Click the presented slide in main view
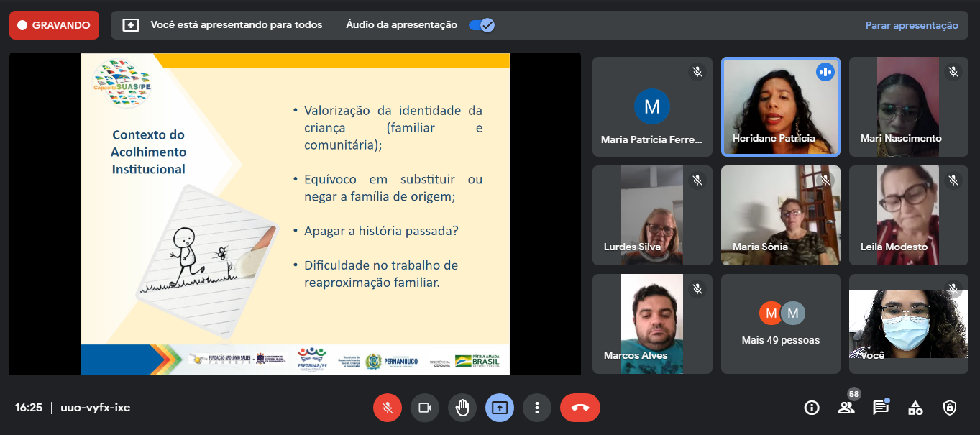The height and width of the screenshot is (435, 980). click(x=295, y=214)
